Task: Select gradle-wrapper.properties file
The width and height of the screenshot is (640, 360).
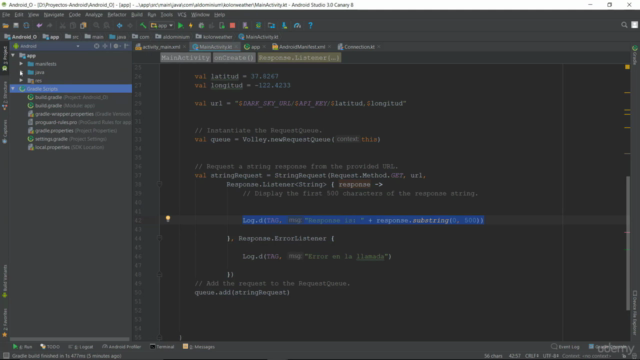Action: [79, 114]
